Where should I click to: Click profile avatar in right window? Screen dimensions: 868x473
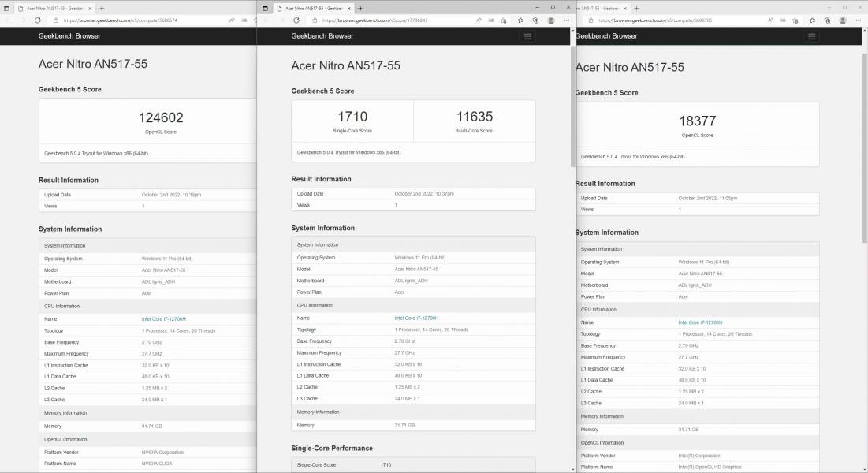843,20
